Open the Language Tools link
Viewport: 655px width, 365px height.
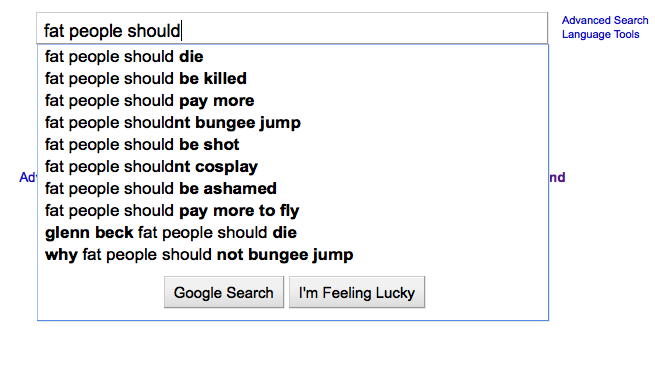point(600,34)
